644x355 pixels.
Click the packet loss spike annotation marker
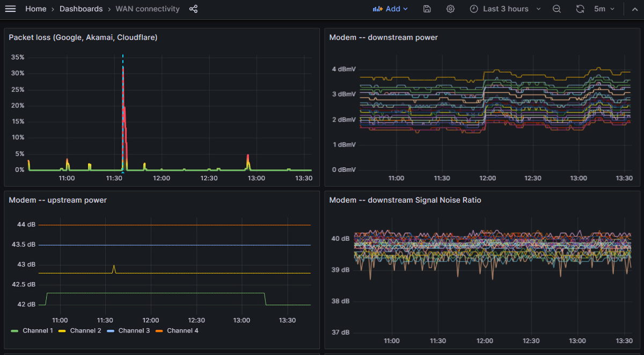click(123, 172)
